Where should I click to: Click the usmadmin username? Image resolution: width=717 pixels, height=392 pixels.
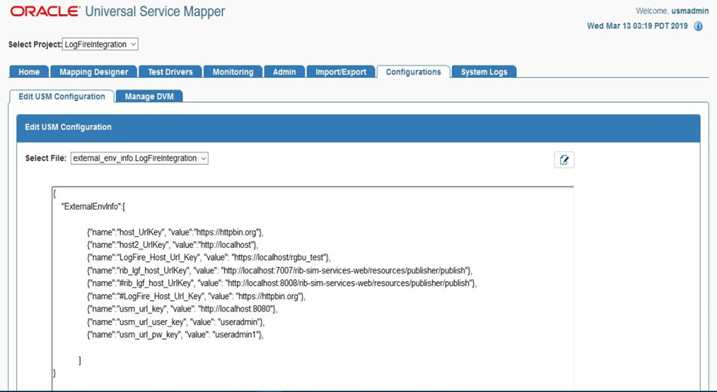pyautogui.click(x=690, y=11)
